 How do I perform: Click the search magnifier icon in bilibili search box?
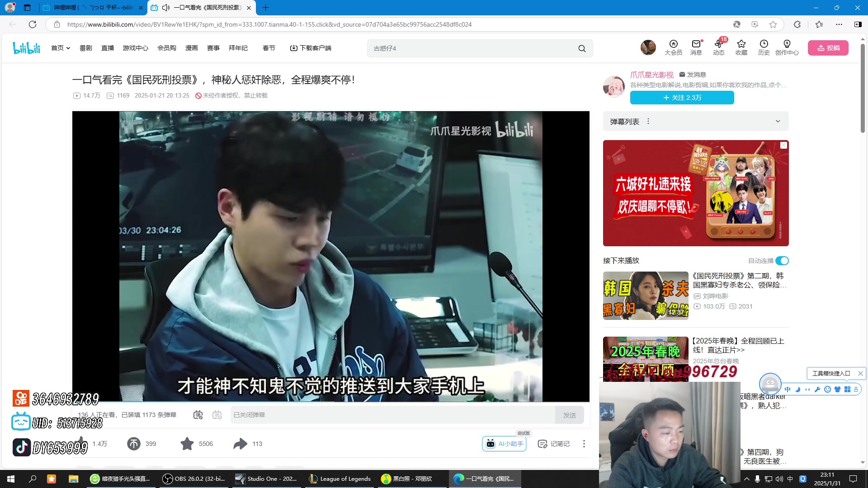tap(582, 48)
